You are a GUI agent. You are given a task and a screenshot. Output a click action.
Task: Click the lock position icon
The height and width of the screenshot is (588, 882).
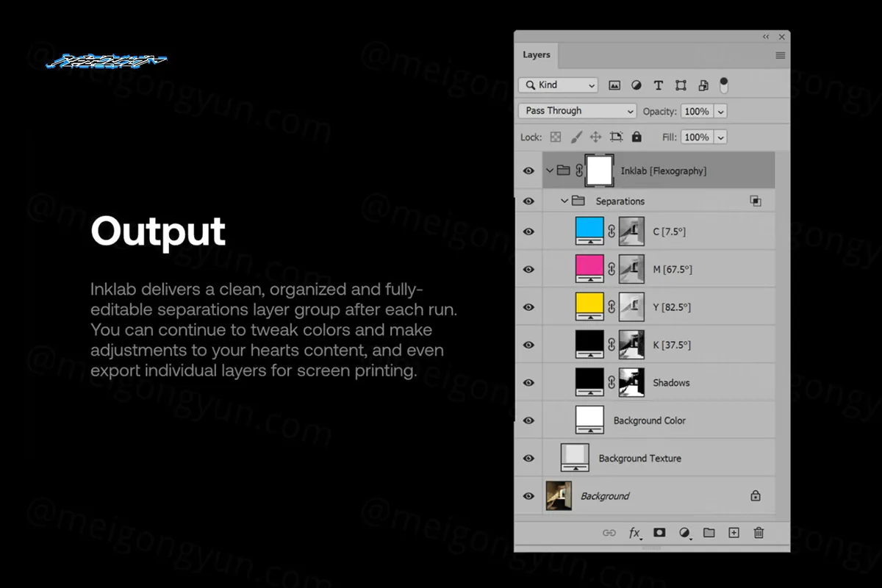pos(596,137)
